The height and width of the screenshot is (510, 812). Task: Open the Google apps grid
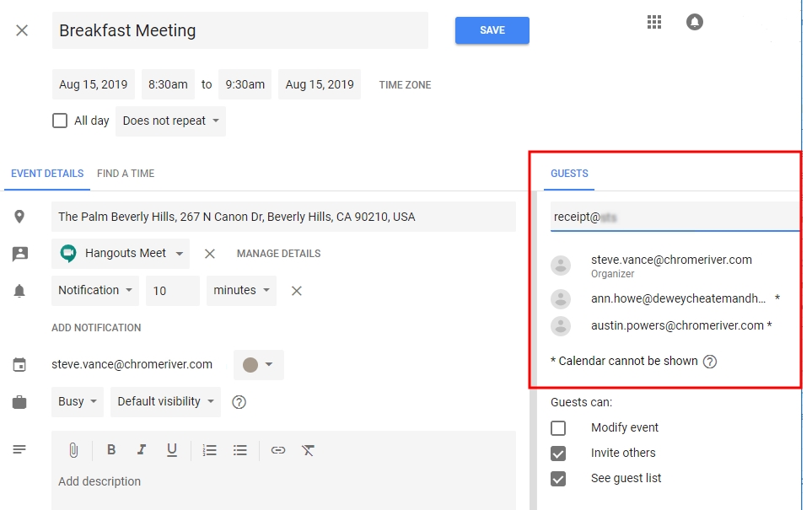654,23
